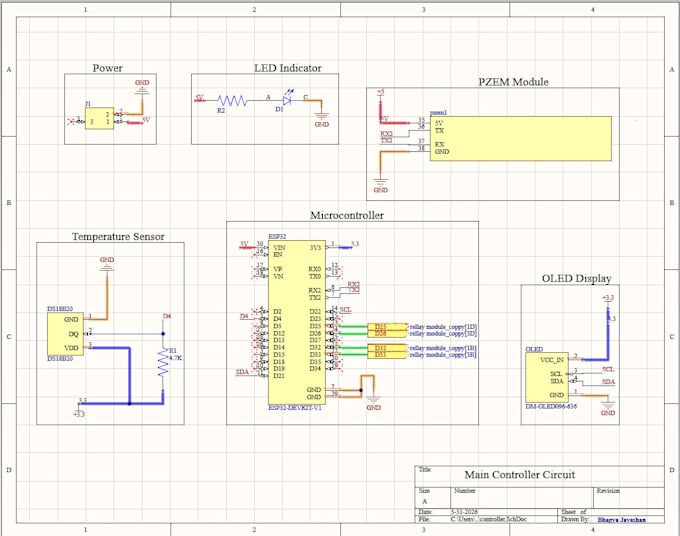Click the GND symbol in Microcontroller block
This screenshot has width=680, height=536.
click(373, 403)
